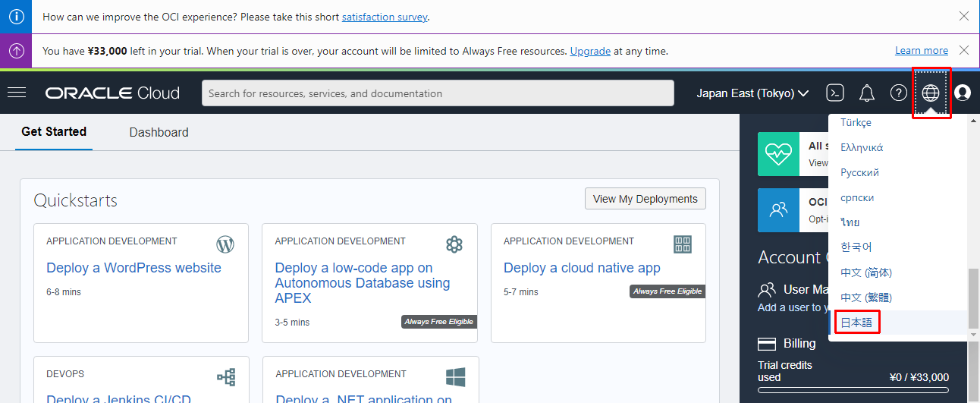Open the help question mark icon
Image resolution: width=980 pixels, height=403 pixels.
[x=899, y=93]
